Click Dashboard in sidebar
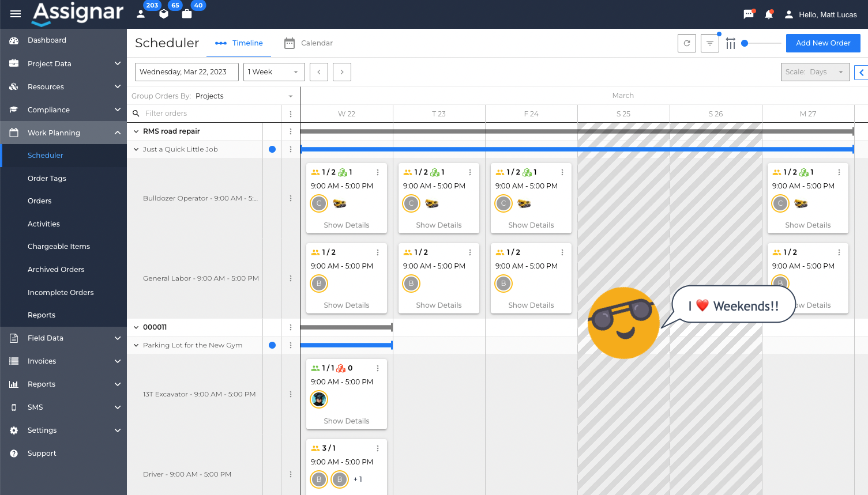This screenshot has width=868, height=495. tap(63, 40)
